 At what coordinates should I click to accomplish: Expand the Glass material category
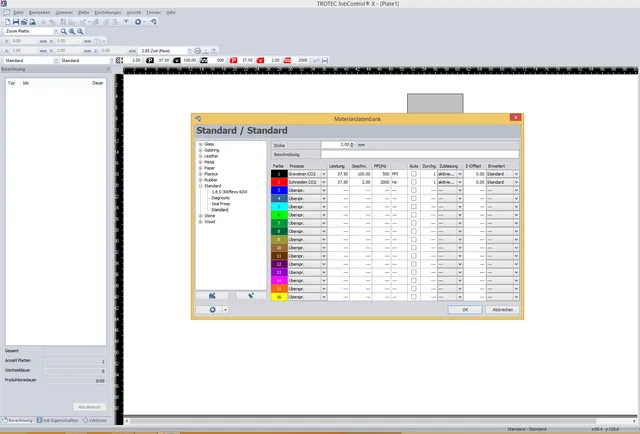[200, 145]
